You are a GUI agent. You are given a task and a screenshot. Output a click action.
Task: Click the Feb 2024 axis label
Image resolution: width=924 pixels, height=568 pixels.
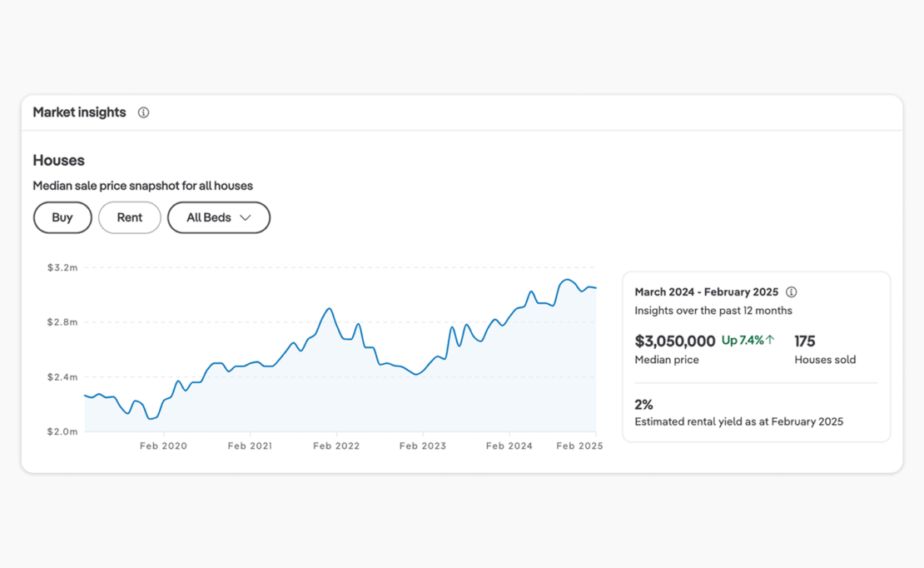(509, 446)
